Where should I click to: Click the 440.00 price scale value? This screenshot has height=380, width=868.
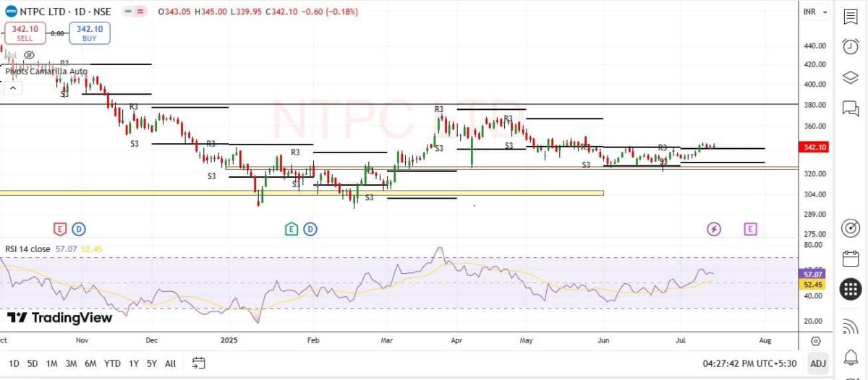pyautogui.click(x=814, y=46)
